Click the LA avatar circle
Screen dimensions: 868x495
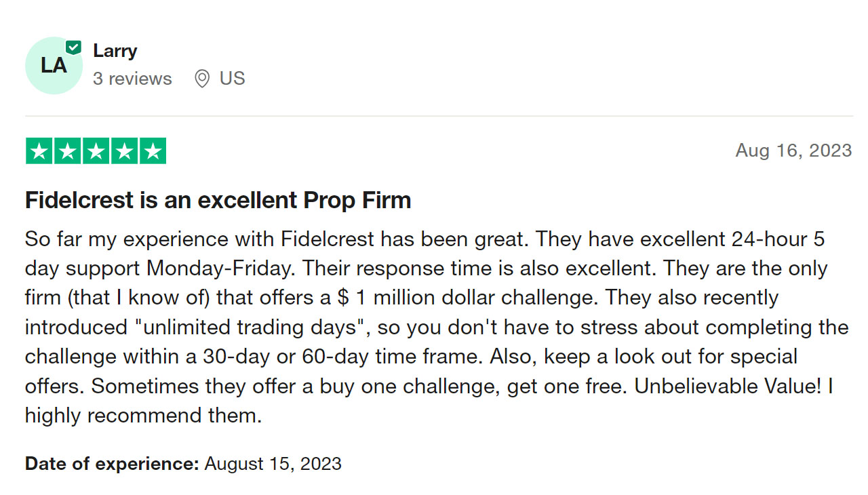(x=54, y=65)
